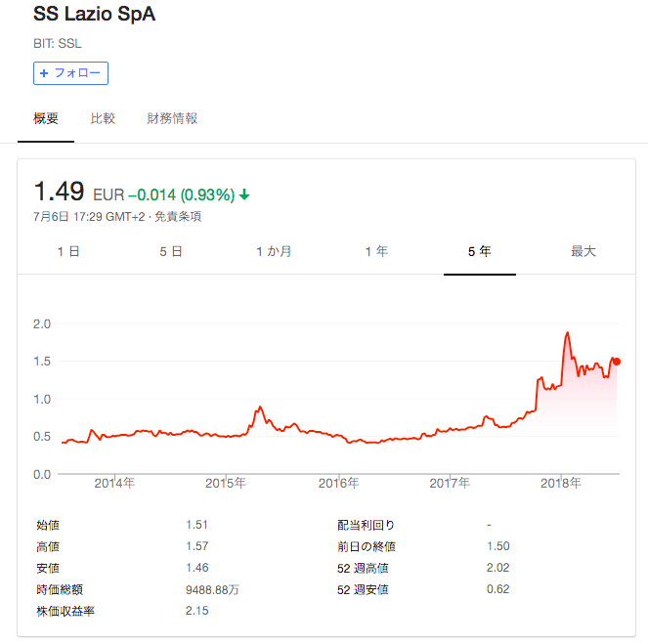Open the 概要 overview tab
The height and width of the screenshot is (644, 648).
46,118
